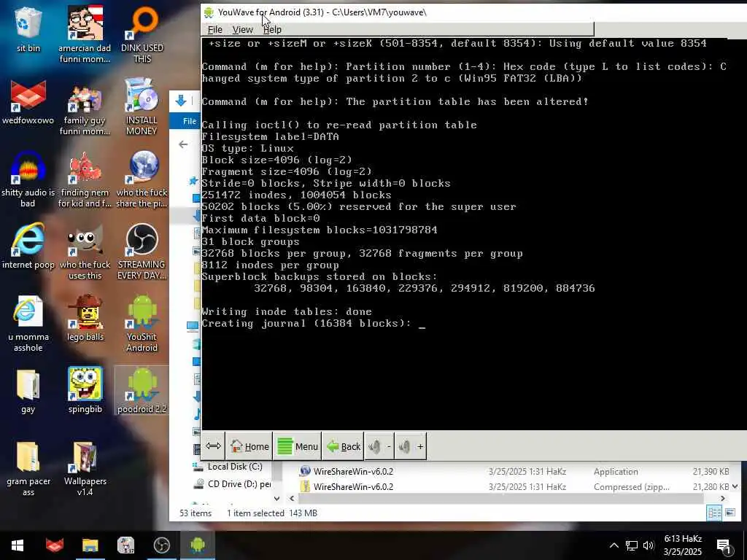Image resolution: width=747 pixels, height=560 pixels.
Task: Open the INSTALL MONEY desktop icon
Action: [142, 106]
